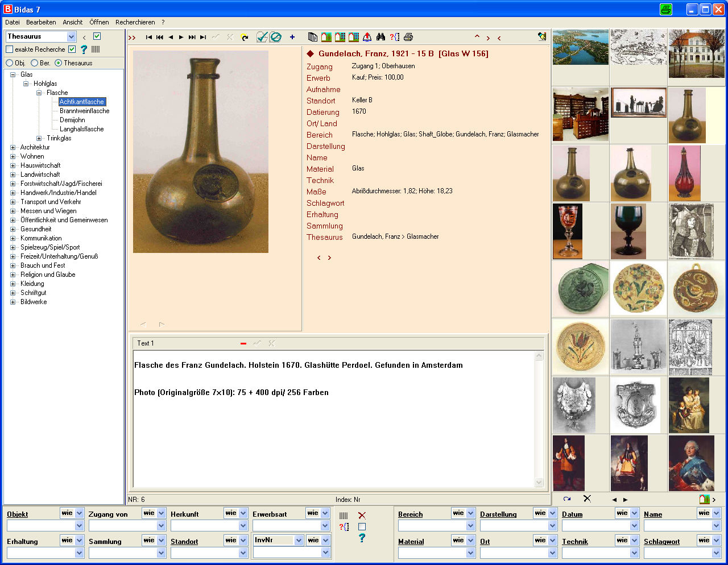Screen dimensions: 728x565
Task: Click the large checkmark confirm icon
Action: [x=262, y=37]
